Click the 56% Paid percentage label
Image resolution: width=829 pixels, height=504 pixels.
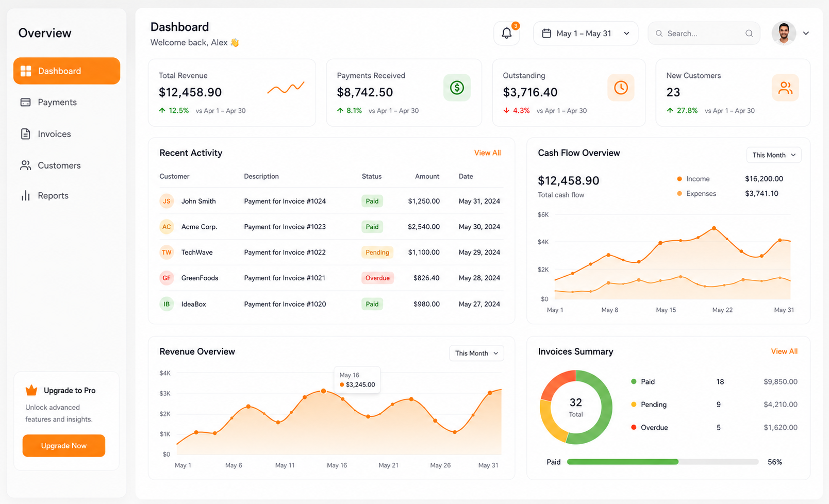coord(775,462)
